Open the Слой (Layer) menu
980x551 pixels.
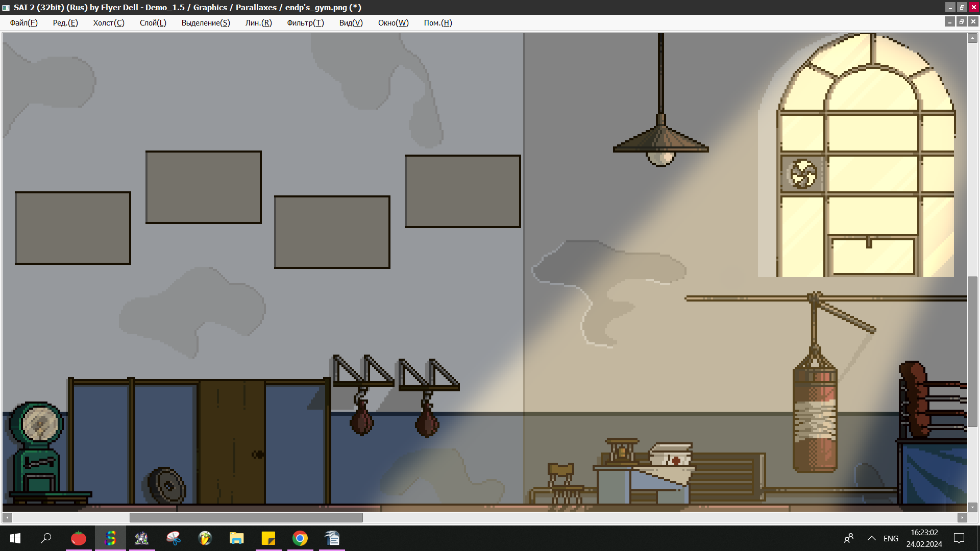pyautogui.click(x=153, y=23)
